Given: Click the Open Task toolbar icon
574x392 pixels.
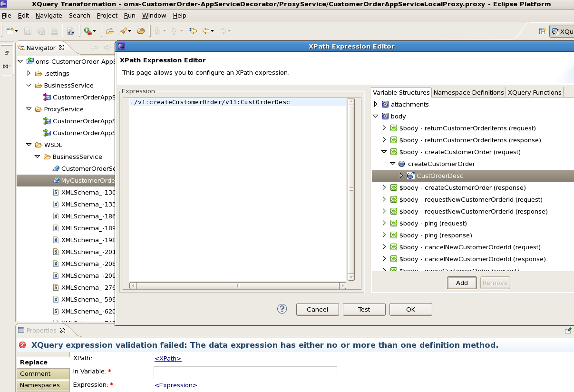Looking at the screenshot, I should pos(141,31).
